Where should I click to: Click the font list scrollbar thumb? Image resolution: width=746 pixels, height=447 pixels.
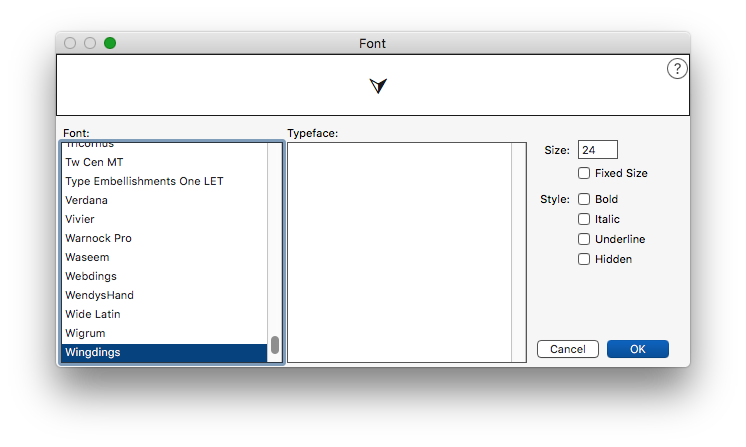tap(275, 345)
